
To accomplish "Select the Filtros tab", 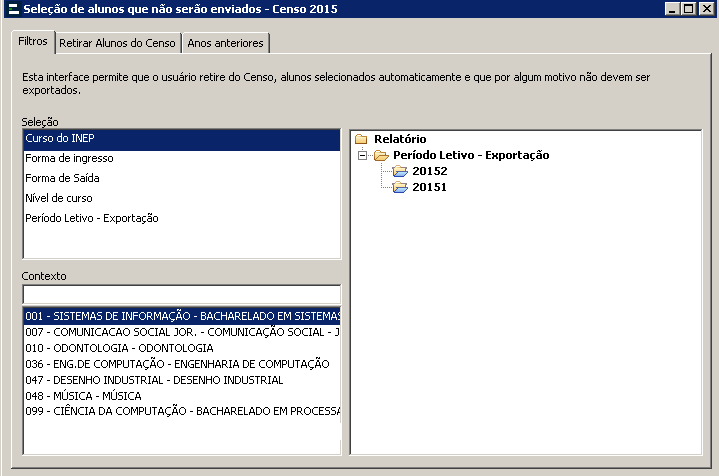I will point(32,42).
